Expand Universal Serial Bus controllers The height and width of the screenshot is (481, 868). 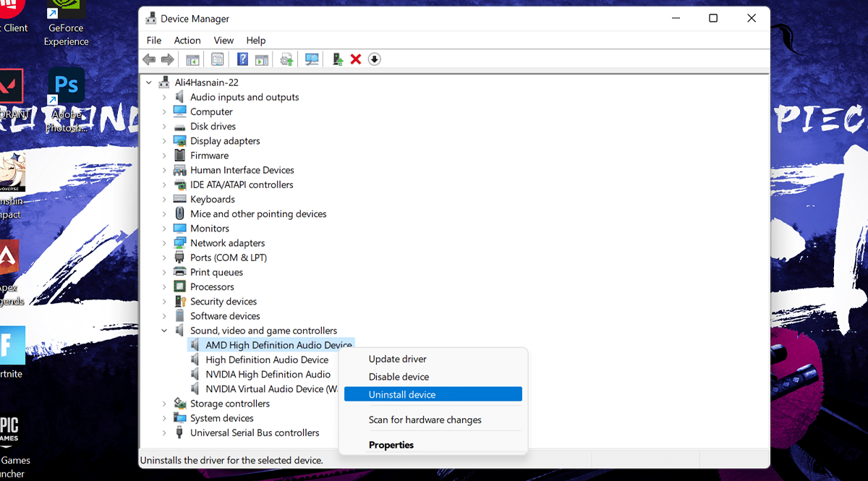tap(164, 433)
